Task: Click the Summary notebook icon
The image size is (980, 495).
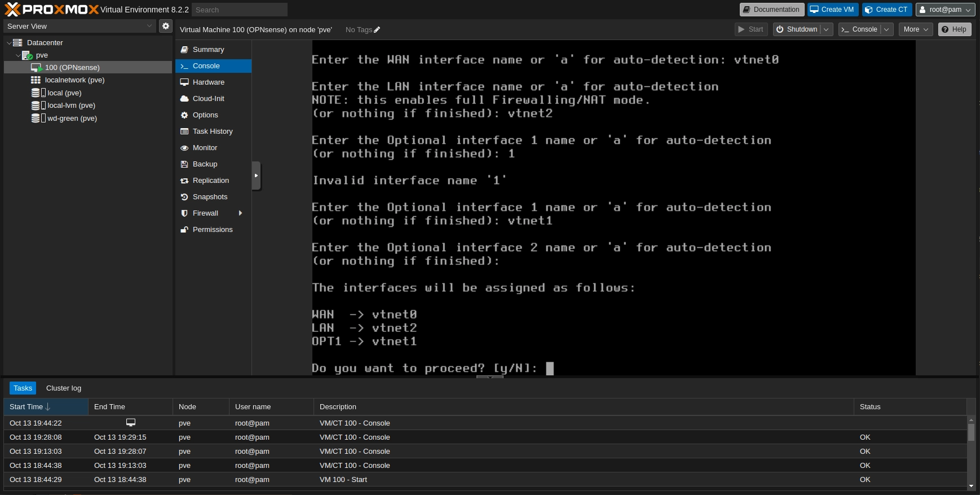Action: click(x=184, y=50)
